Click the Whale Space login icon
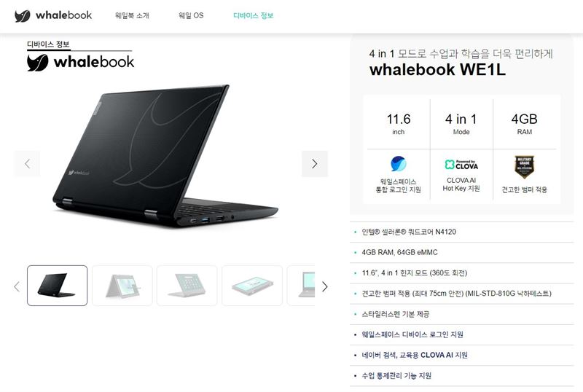The height and width of the screenshot is (392, 583). pos(398,164)
